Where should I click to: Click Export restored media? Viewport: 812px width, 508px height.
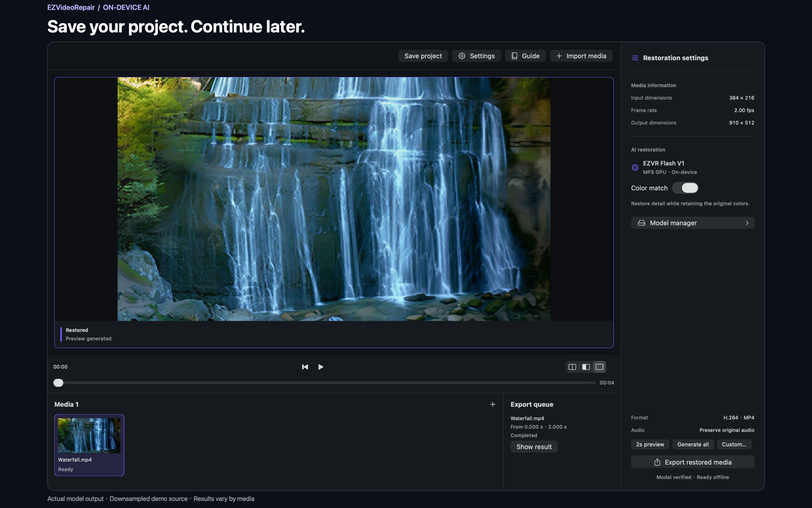[692, 462]
